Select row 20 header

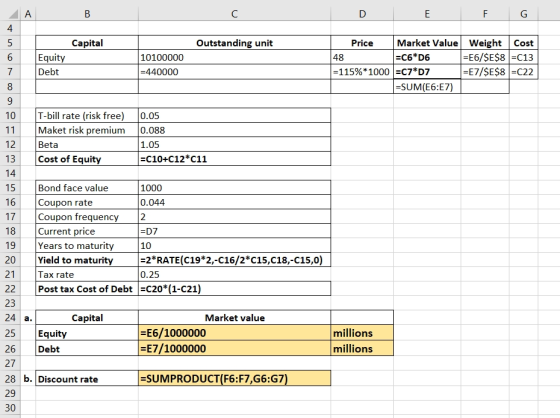tap(10, 260)
